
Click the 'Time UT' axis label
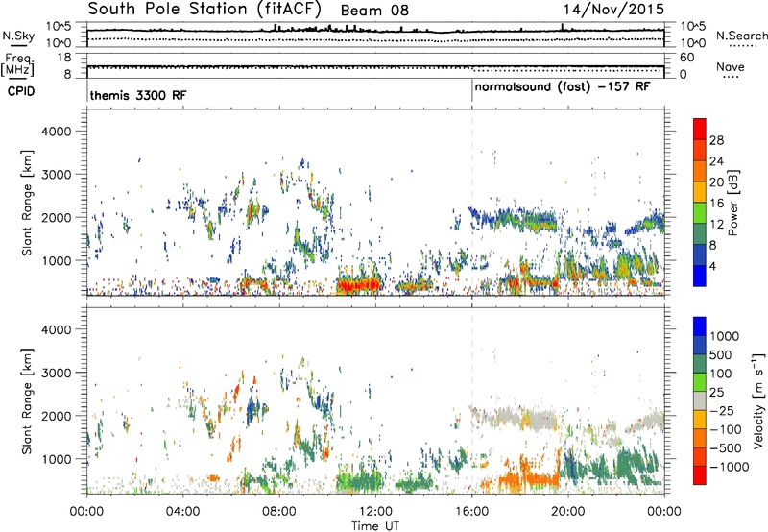[375, 526]
